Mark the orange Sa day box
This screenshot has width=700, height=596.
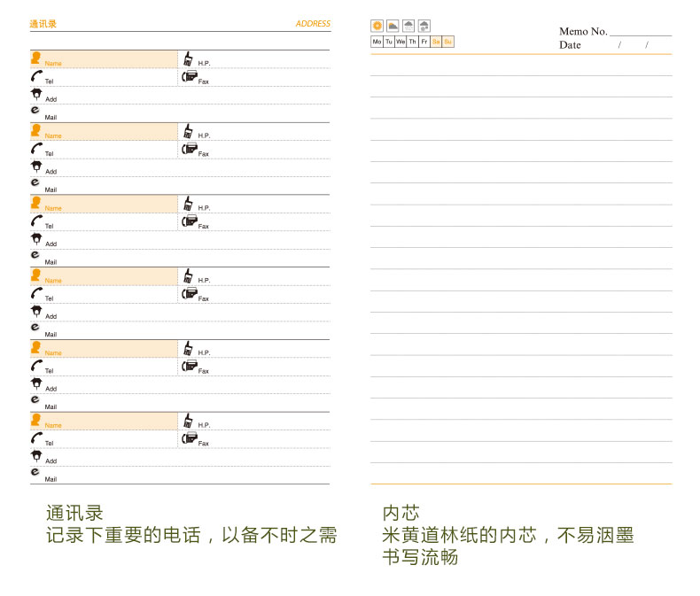click(x=436, y=42)
